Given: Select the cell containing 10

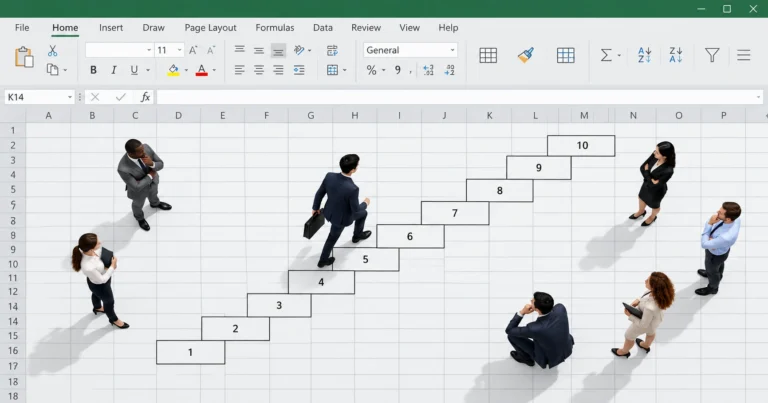Looking at the screenshot, I should (x=581, y=145).
